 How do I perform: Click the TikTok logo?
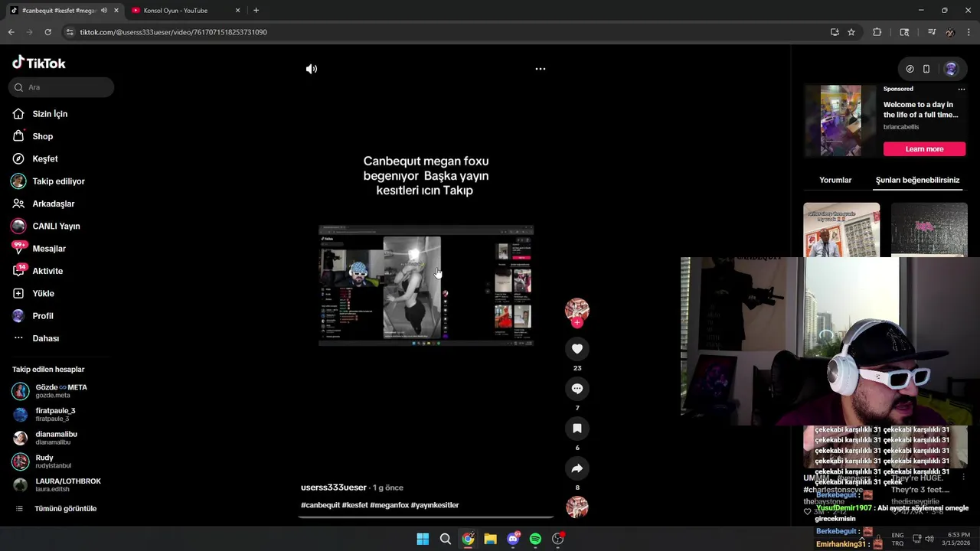[39, 63]
